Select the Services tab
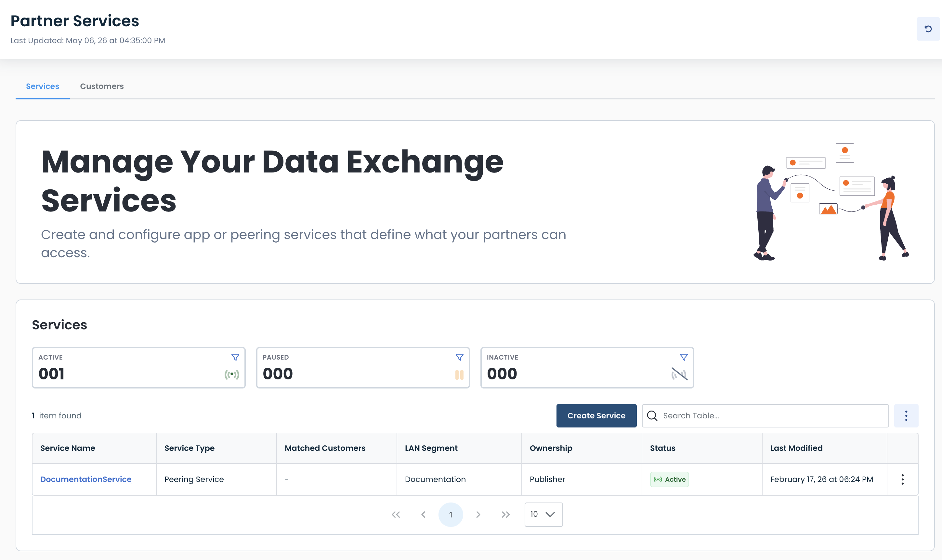 click(x=43, y=86)
